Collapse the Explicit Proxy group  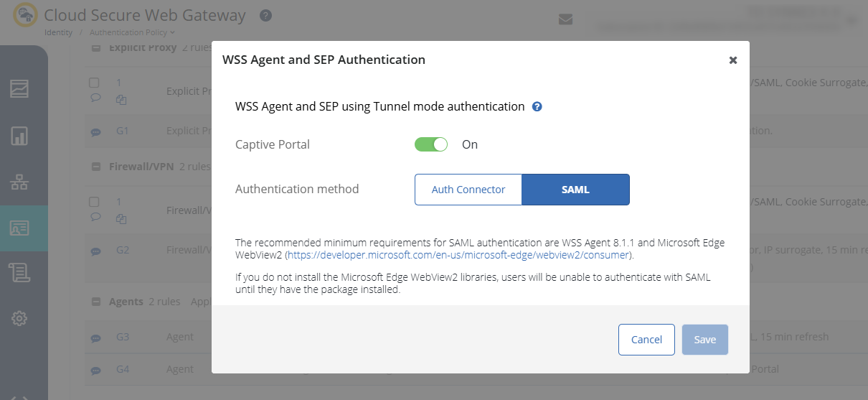point(95,48)
